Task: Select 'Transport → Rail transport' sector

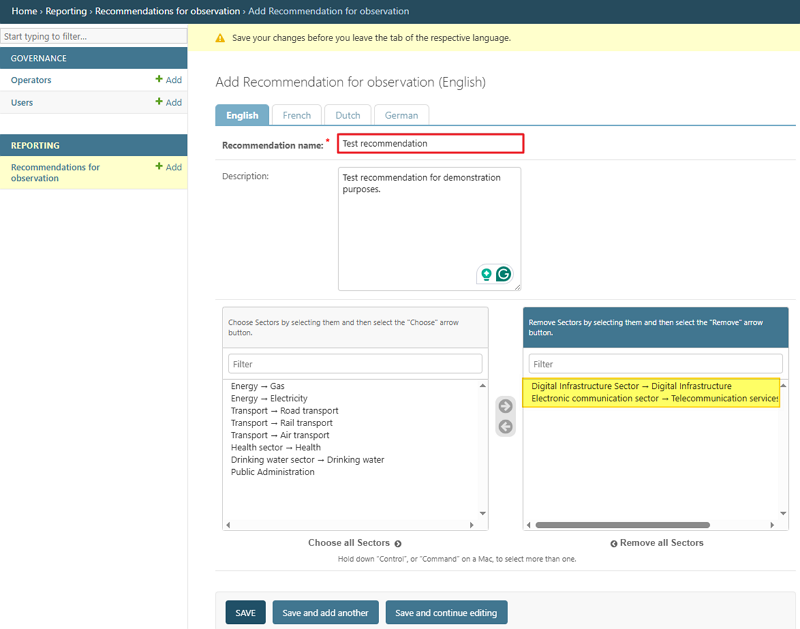Action: (x=282, y=423)
